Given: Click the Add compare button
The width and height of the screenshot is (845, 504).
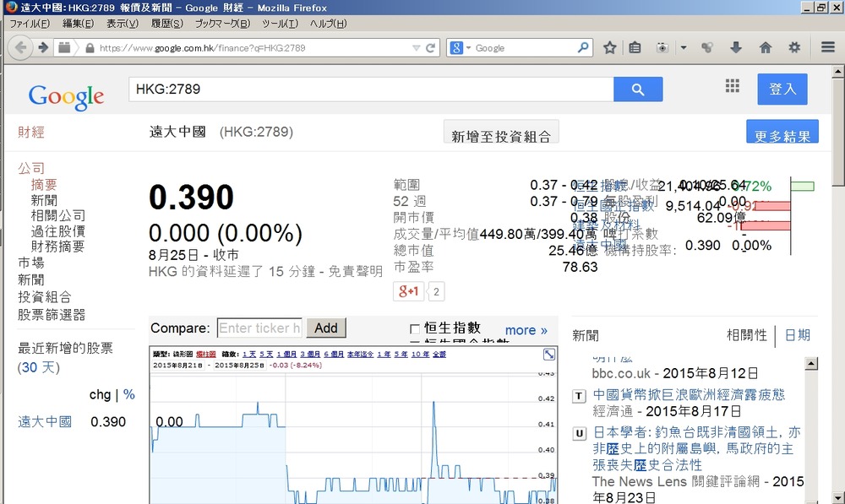Looking at the screenshot, I should click(326, 328).
